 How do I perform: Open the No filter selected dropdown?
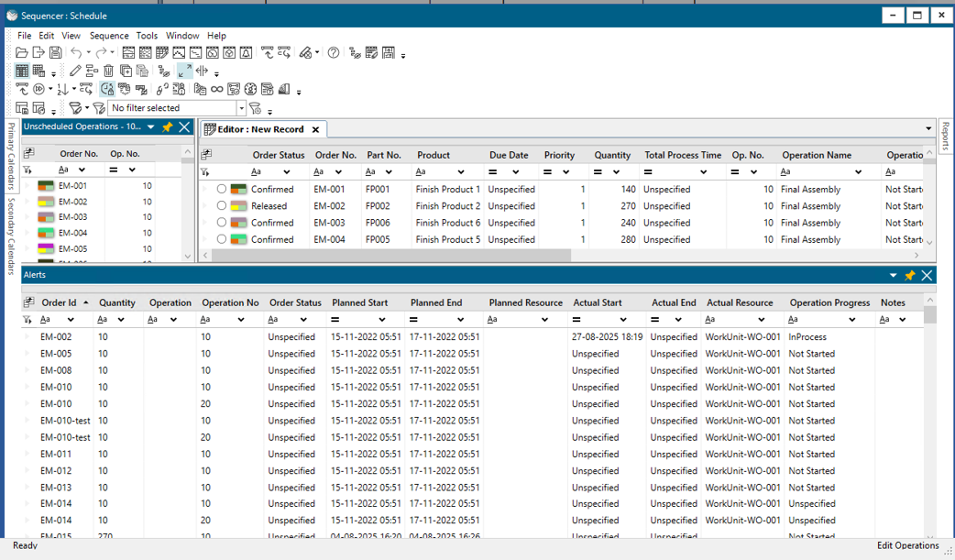[241, 107]
